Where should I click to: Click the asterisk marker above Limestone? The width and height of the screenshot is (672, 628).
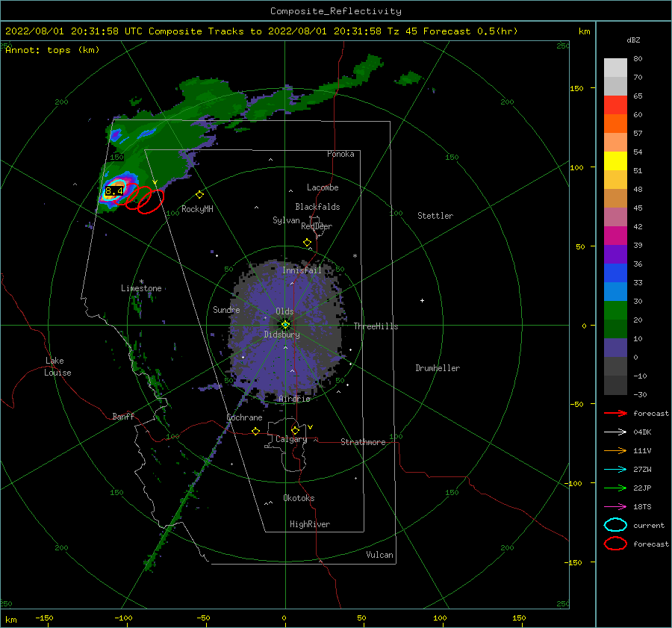(x=141, y=282)
